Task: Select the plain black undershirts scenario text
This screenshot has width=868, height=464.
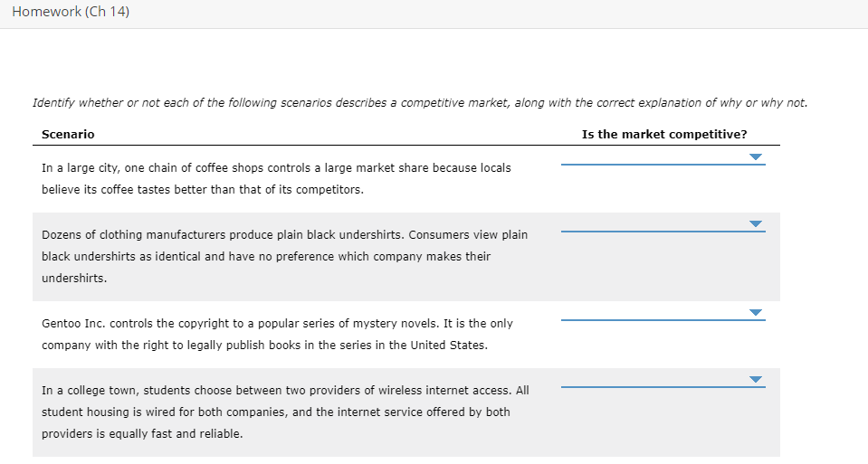Action: (x=284, y=256)
